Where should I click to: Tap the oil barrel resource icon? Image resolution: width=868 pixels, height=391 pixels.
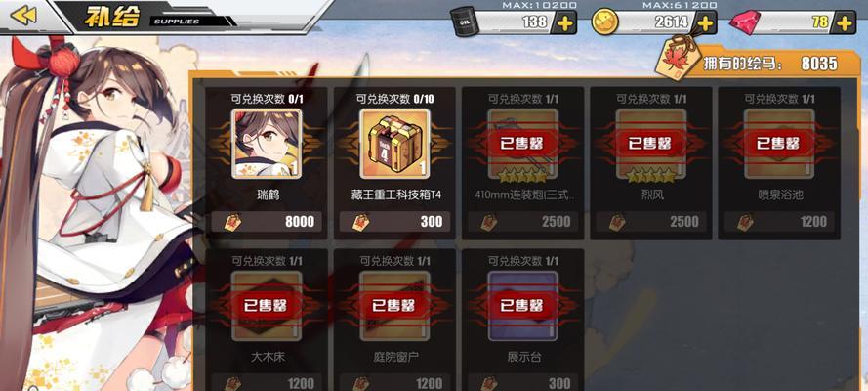click(464, 22)
